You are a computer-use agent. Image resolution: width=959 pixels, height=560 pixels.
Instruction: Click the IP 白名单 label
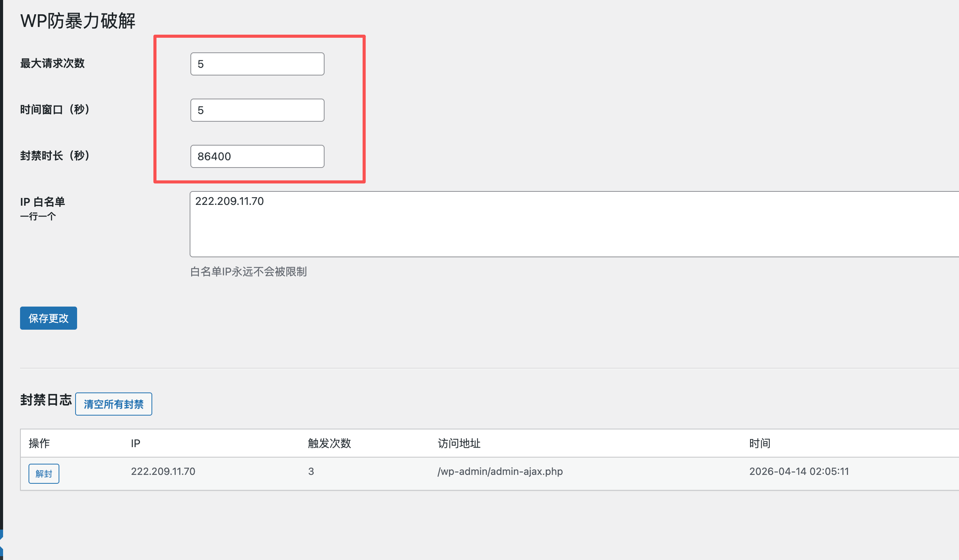[42, 202]
